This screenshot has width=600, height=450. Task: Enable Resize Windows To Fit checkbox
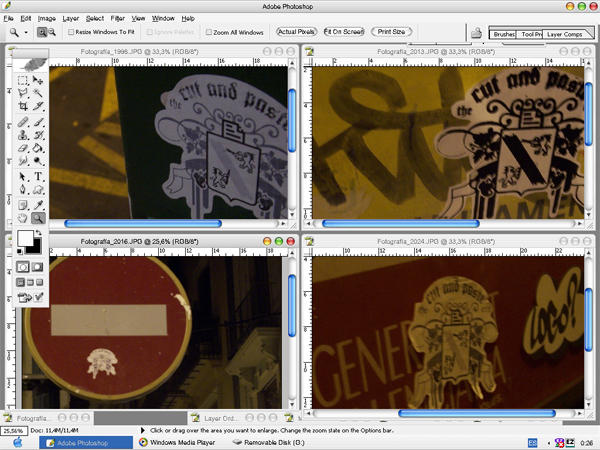[x=71, y=32]
